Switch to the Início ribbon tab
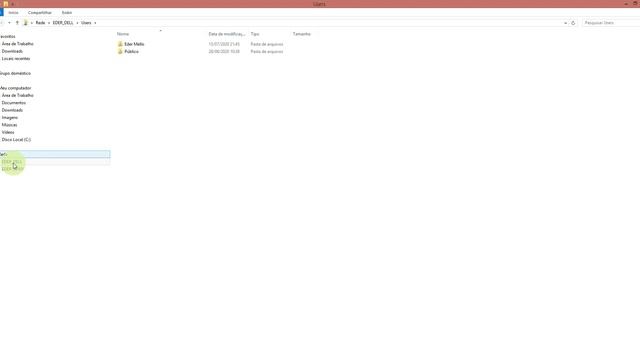Screen dimensions: 640x360 point(13,13)
